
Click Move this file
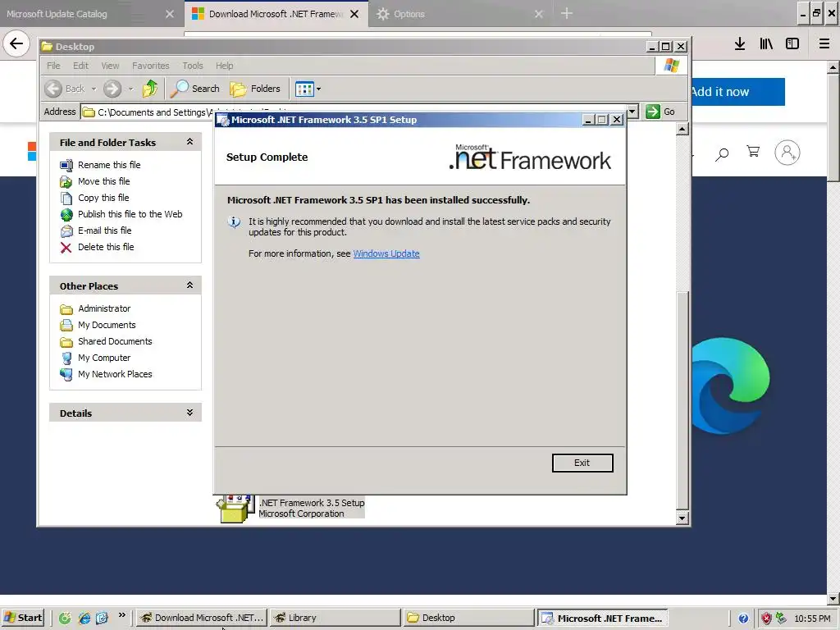pos(104,181)
